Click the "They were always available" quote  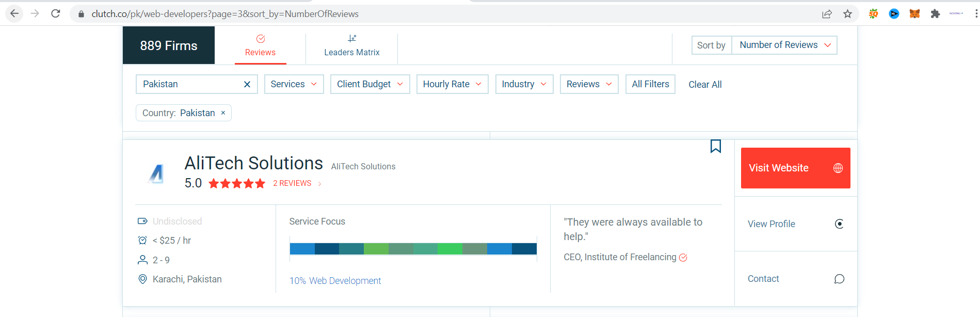(x=633, y=229)
